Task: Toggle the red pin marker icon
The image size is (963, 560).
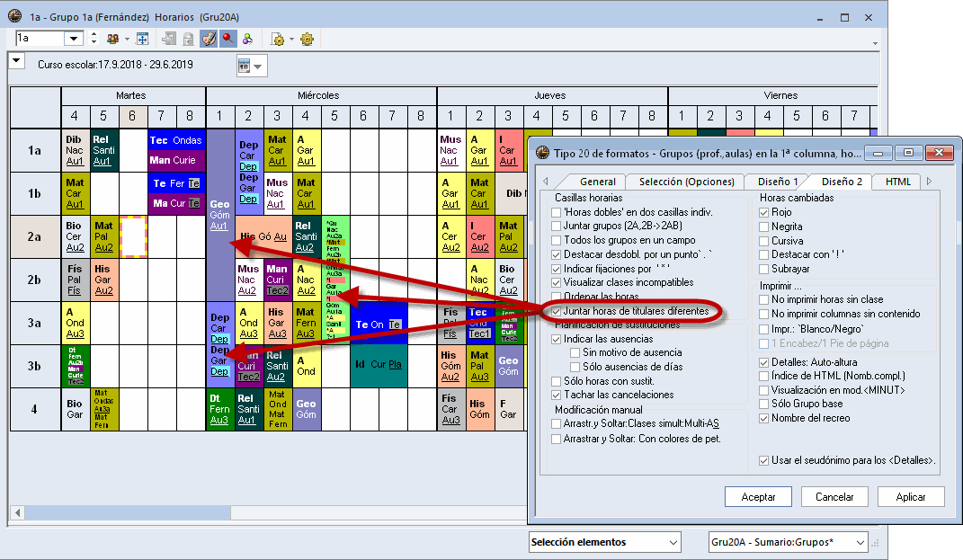Action: pos(228,39)
